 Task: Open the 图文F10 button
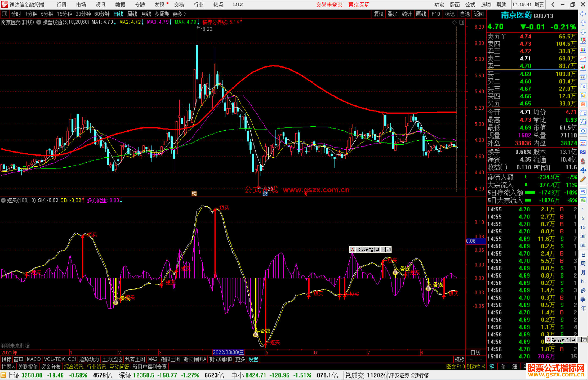click(456, 367)
